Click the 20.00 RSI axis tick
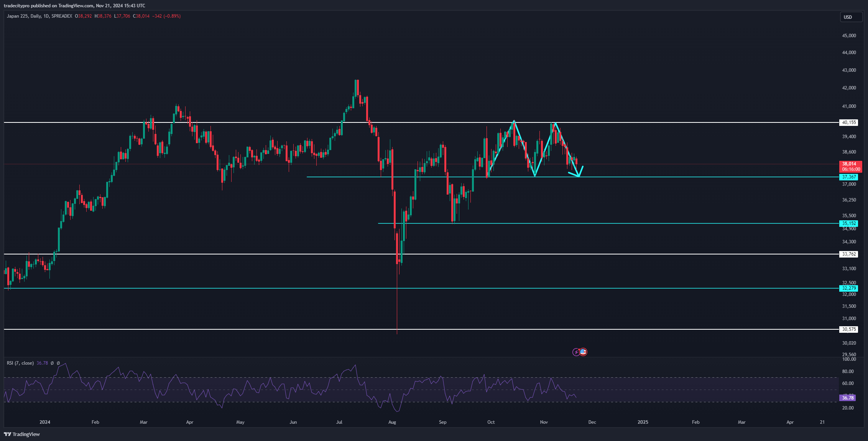 tap(848, 408)
